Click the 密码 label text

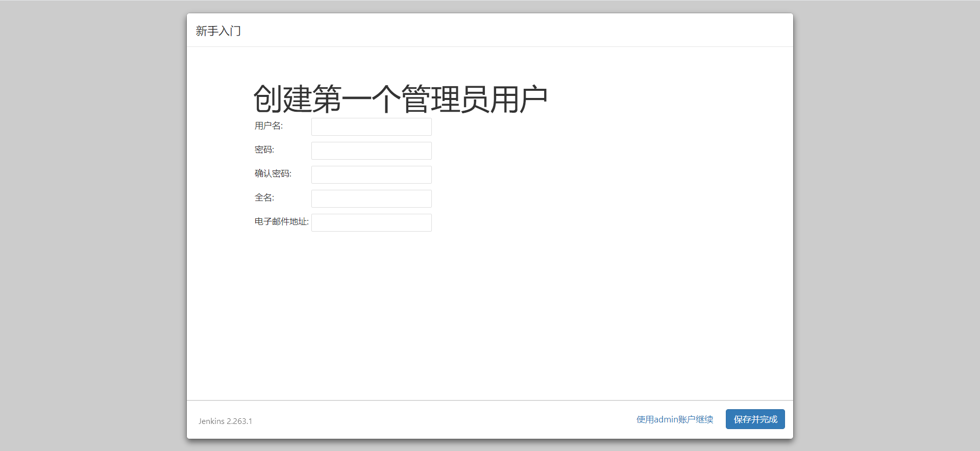pos(264,149)
